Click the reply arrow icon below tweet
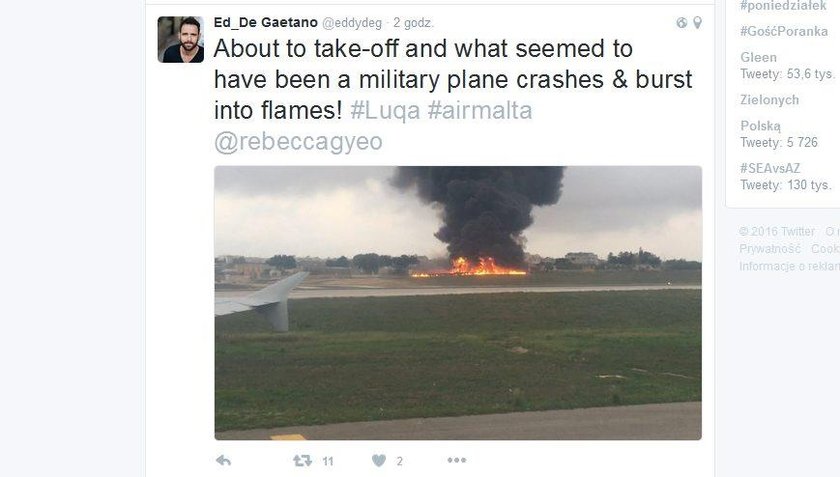 223,460
